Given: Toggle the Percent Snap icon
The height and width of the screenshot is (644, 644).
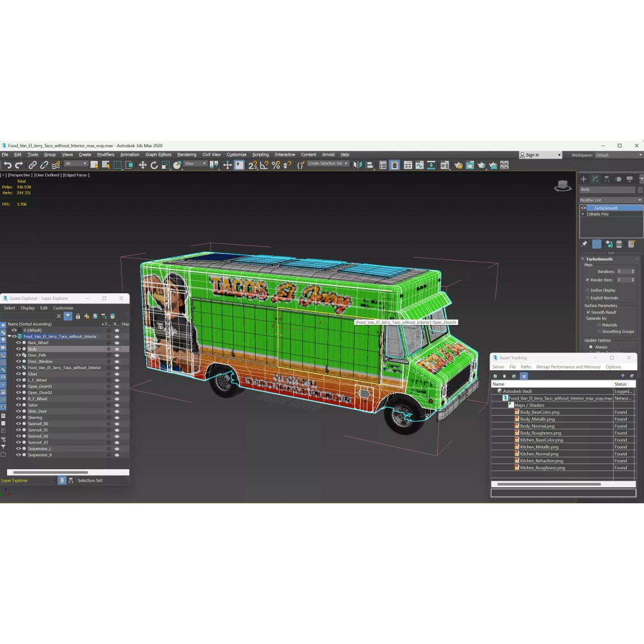Looking at the screenshot, I should tap(275, 165).
